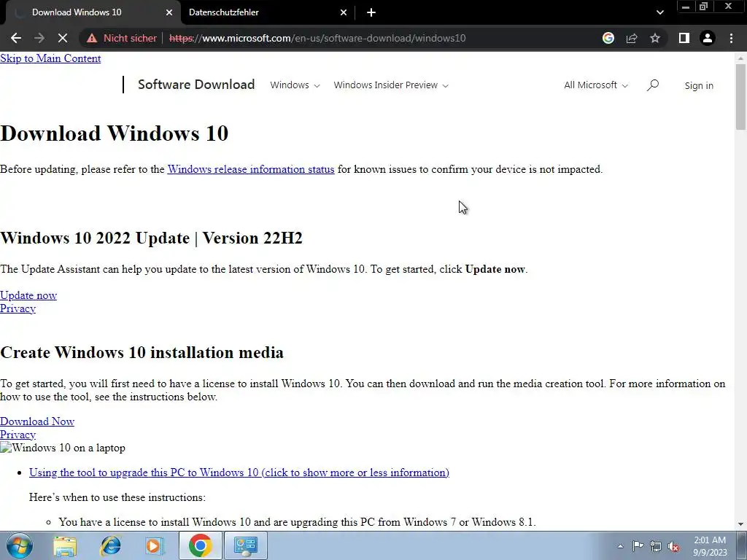Click the scrollbar down arrow
This screenshot has height=560, width=747.
[x=740, y=524]
